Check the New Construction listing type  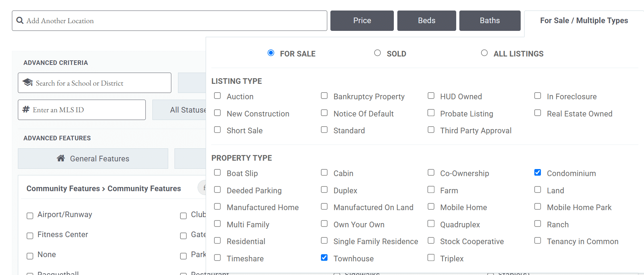coord(217,113)
